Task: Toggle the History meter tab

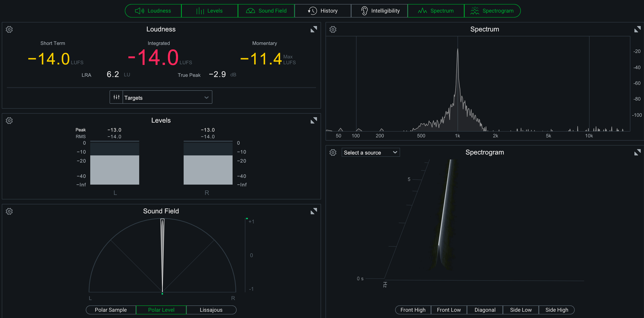Action: coord(323,11)
